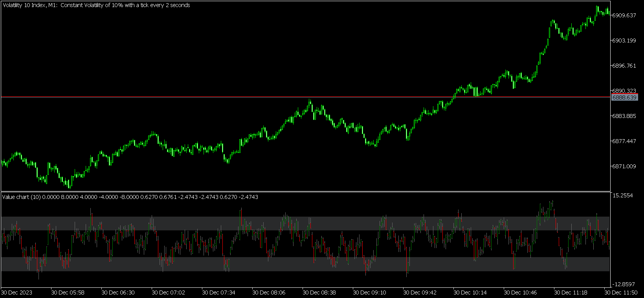Click price scale value 6903.199
The width and height of the screenshot is (644, 298).
(624, 40)
